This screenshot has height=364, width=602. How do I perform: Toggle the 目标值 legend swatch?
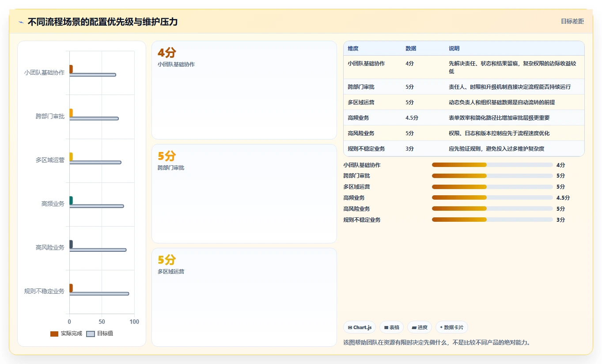tap(91, 334)
